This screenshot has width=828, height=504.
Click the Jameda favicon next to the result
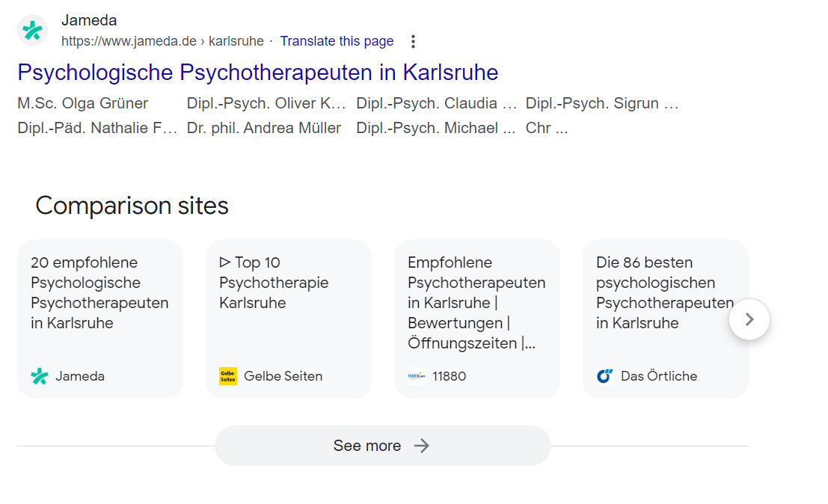click(x=31, y=31)
